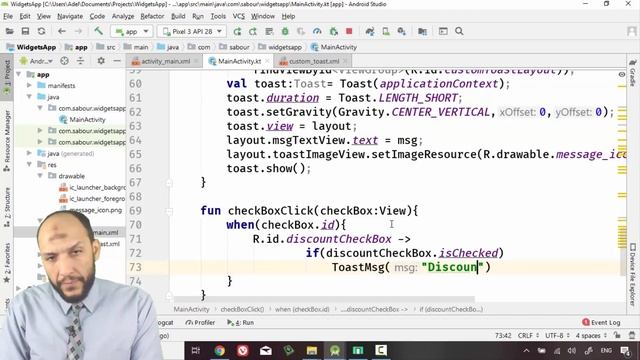Open the Pixel 3 API 28 device dropdown
This screenshot has height=360, width=640.
pyautogui.click(x=192, y=31)
